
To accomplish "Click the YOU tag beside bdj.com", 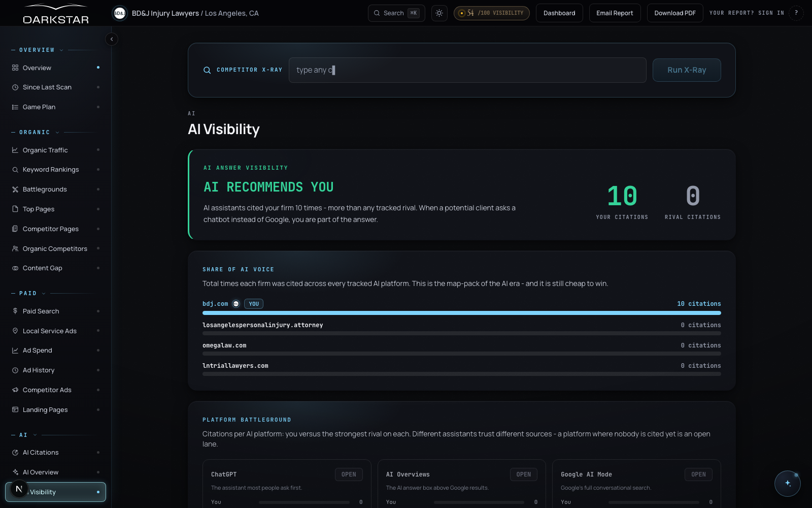I will pos(254,304).
